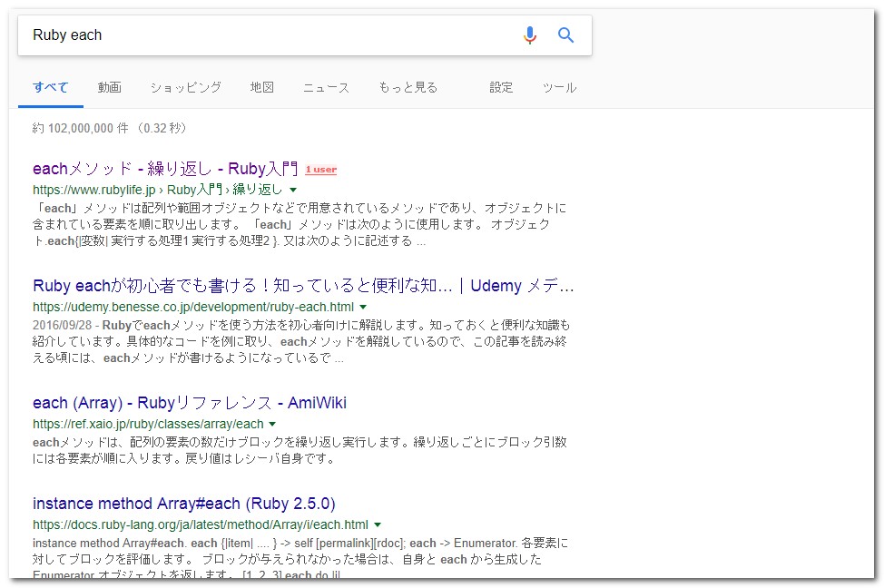Expand dropdown arrow beside ref.xaio.jp URL
Image resolution: width=884 pixels, height=588 pixels.
pyautogui.click(x=272, y=424)
